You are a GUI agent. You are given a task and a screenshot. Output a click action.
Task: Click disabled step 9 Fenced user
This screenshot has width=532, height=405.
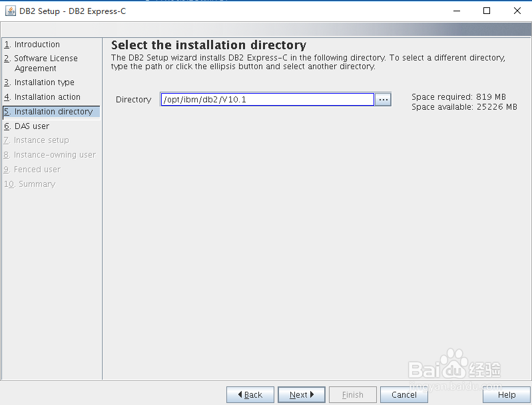(x=32, y=169)
